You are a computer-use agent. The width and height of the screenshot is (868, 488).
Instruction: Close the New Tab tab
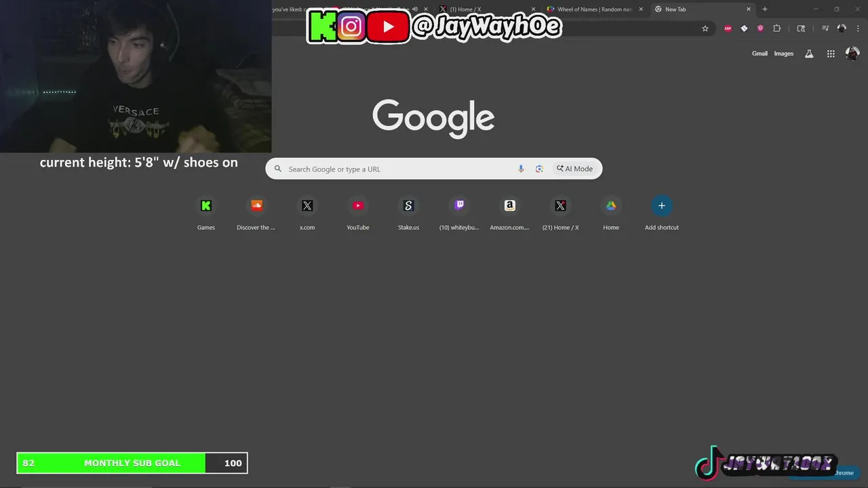tap(749, 9)
